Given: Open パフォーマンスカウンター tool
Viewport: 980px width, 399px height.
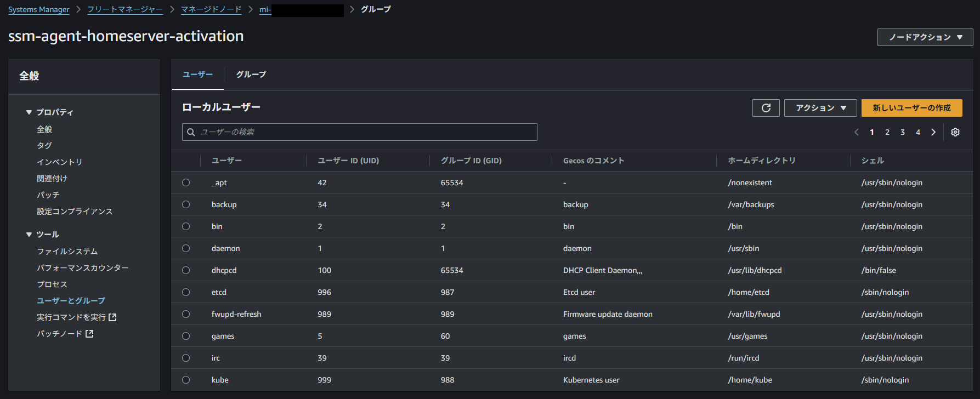Looking at the screenshot, I should [82, 268].
